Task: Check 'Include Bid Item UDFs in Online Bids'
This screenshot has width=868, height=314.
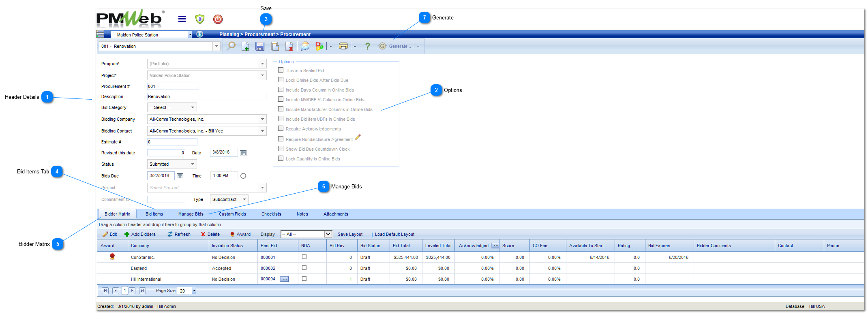Action: [x=281, y=119]
